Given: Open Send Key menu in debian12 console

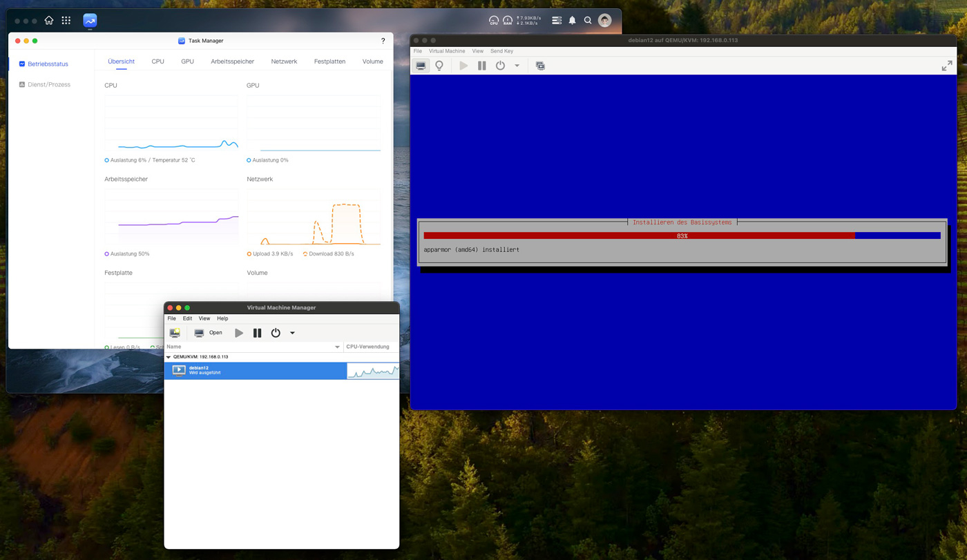Looking at the screenshot, I should click(x=501, y=51).
